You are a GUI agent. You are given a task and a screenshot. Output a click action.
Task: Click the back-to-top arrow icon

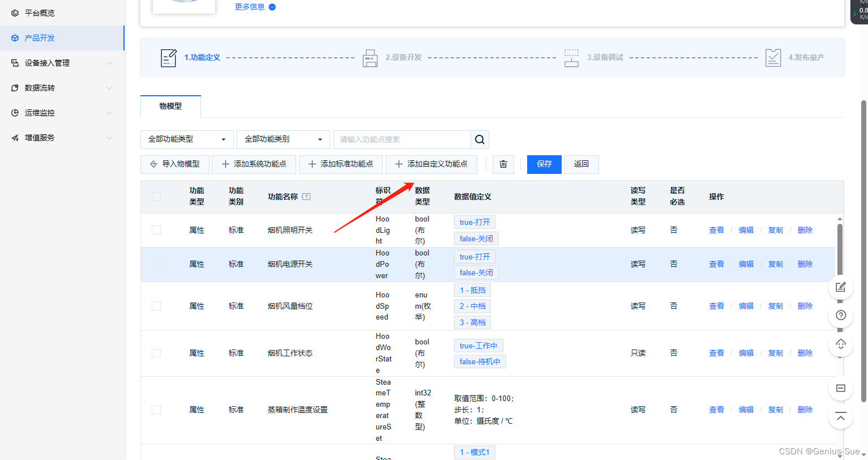[841, 418]
